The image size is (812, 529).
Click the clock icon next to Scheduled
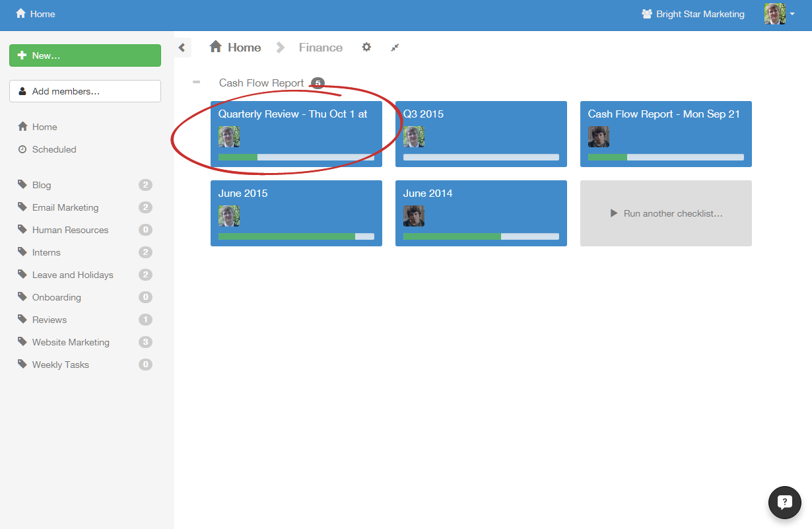pos(22,149)
